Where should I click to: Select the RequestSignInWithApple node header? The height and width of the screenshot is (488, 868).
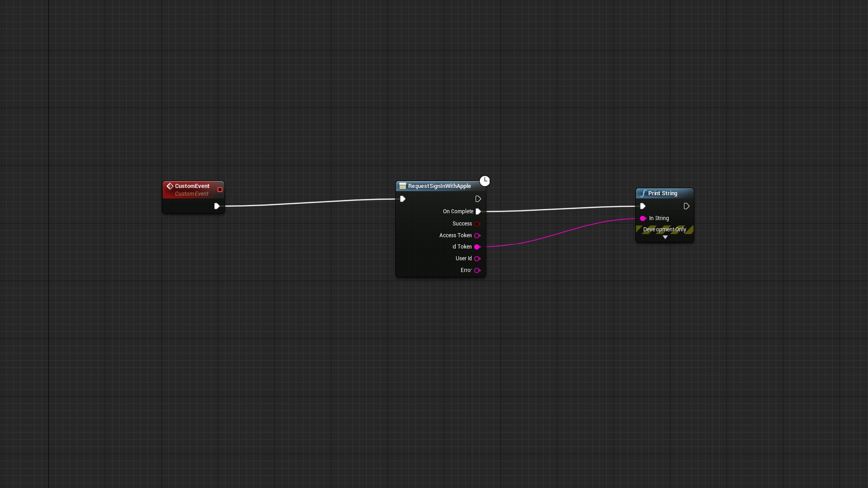point(439,186)
